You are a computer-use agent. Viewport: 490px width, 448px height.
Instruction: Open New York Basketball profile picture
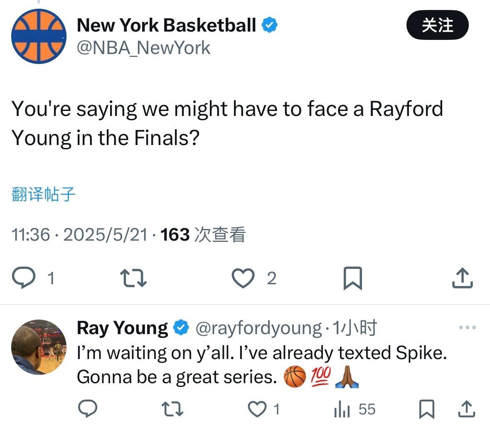39,36
